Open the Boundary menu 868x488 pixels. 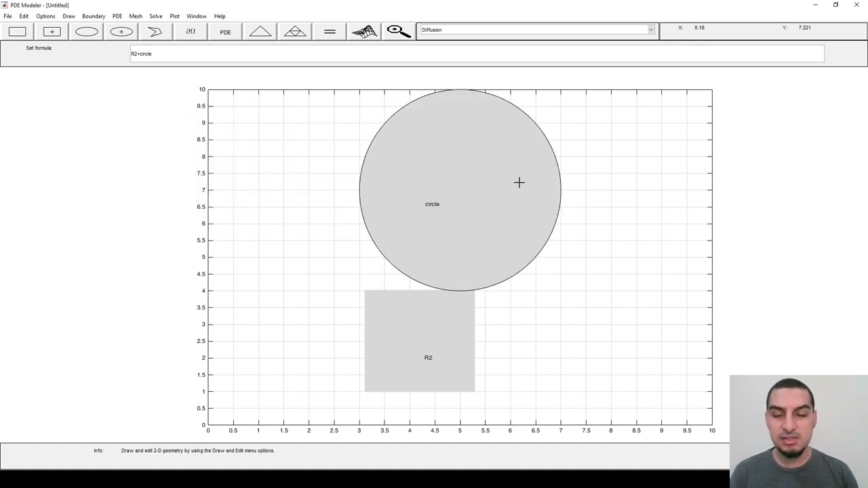94,16
